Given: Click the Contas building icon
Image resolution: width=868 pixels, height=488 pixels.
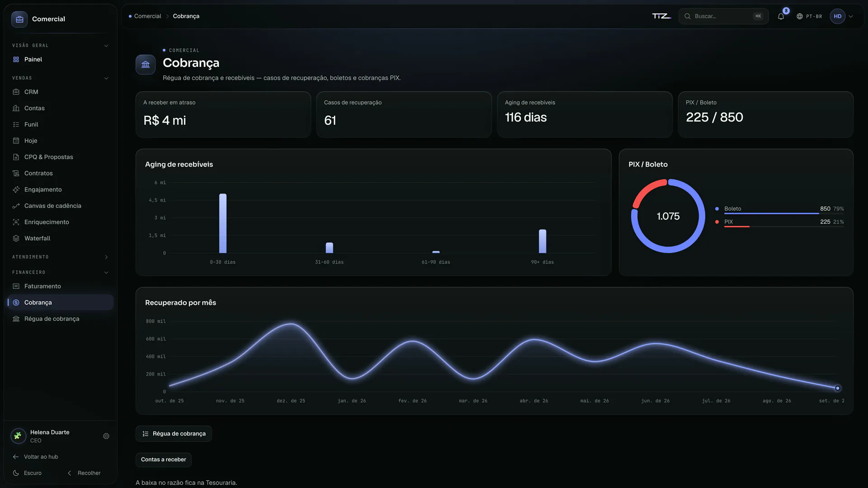Looking at the screenshot, I should (16, 108).
